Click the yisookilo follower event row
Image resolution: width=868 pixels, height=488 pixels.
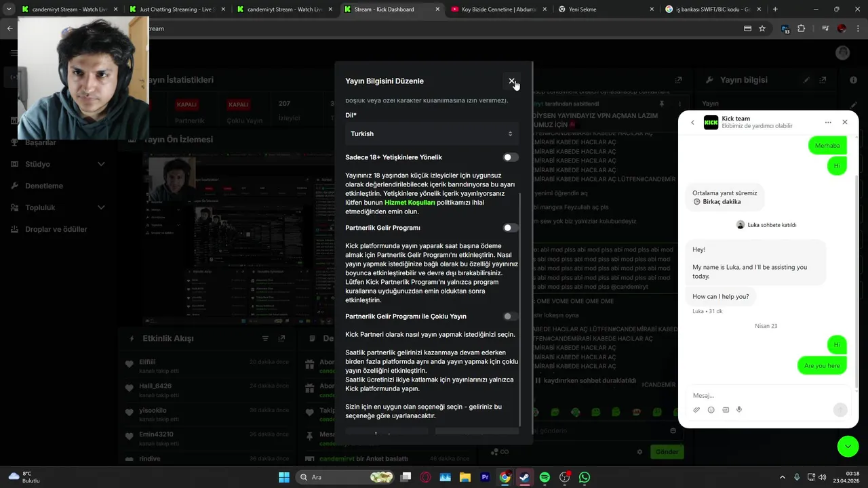[207, 413]
